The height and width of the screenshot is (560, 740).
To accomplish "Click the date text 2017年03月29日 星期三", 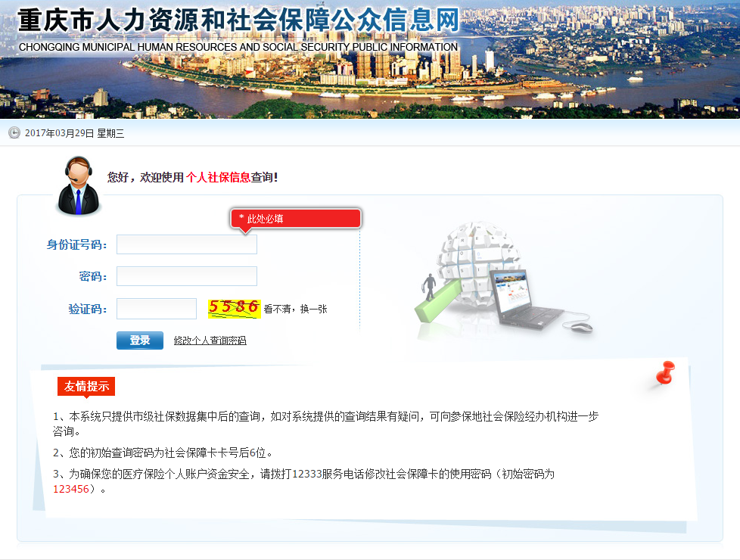I will pyautogui.click(x=74, y=133).
